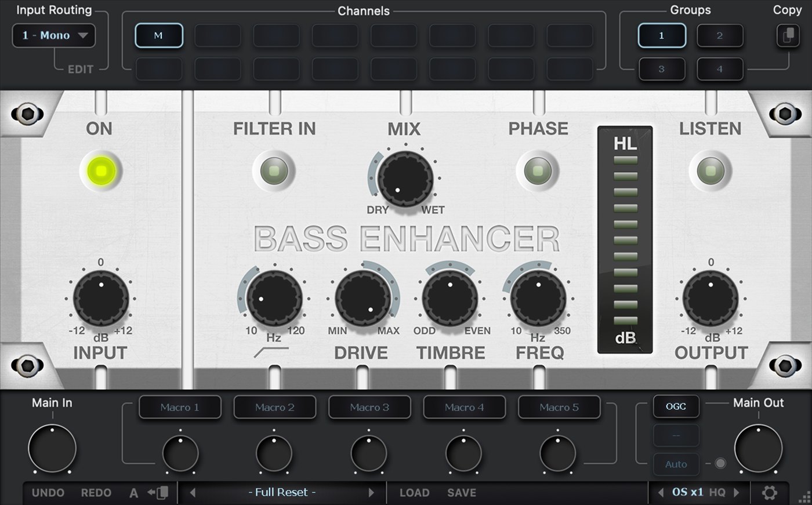Open settings with the gear icon
The width and height of the screenshot is (812, 505).
769,493
